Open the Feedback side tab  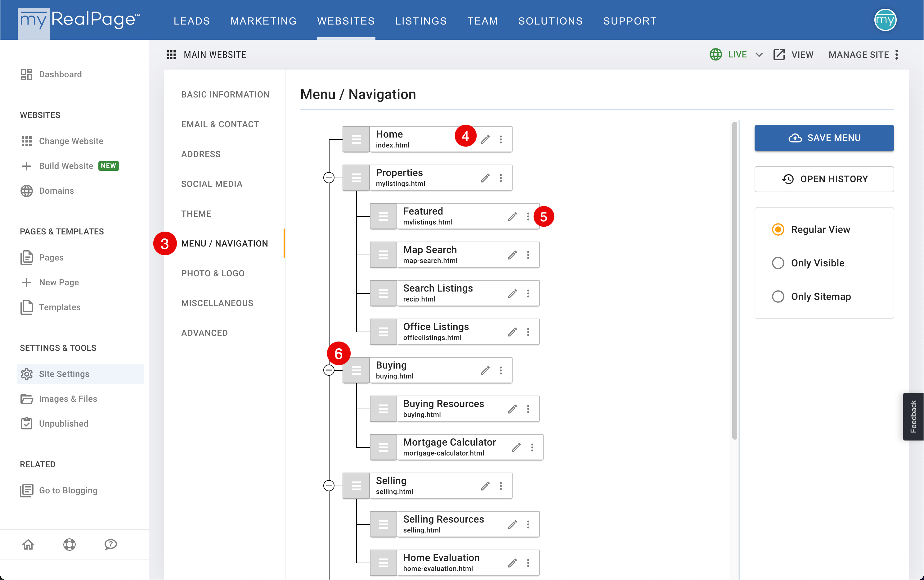[913, 417]
